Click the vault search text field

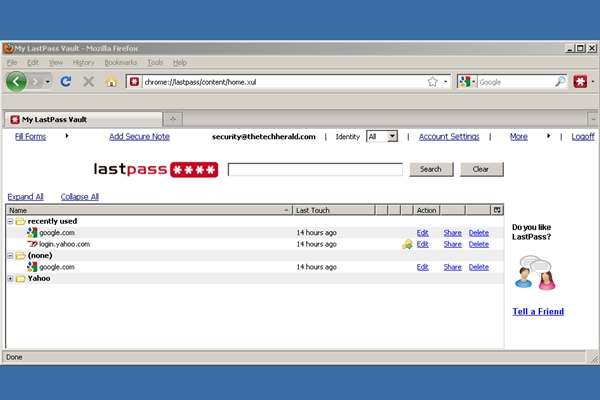[315, 169]
